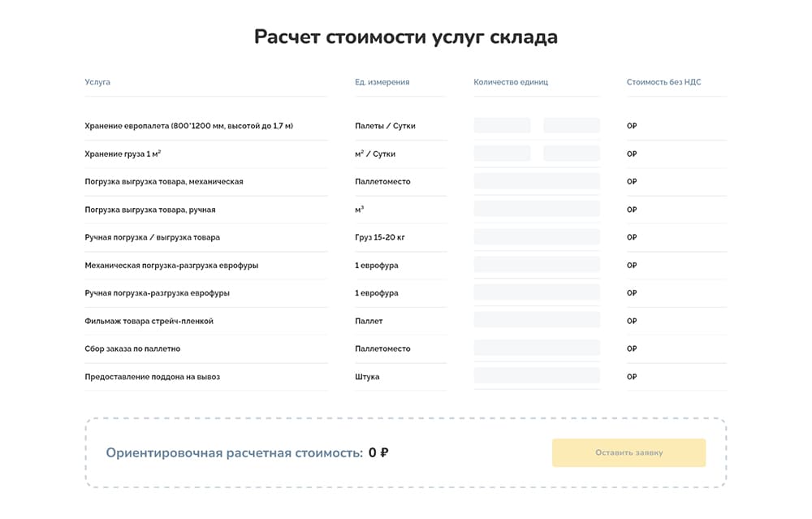Click the 0₽ cost for Сбор заказа
The height and width of the screenshot is (519, 812).
click(x=632, y=348)
